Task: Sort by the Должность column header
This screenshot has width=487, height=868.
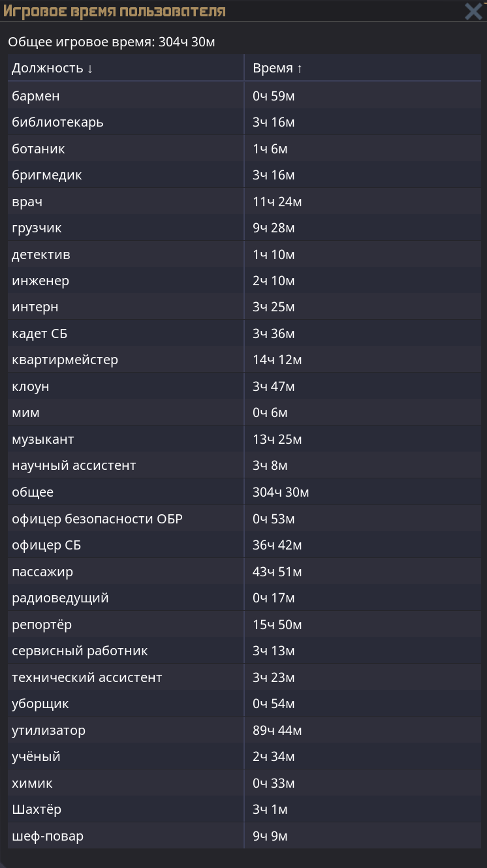Action: (52, 69)
